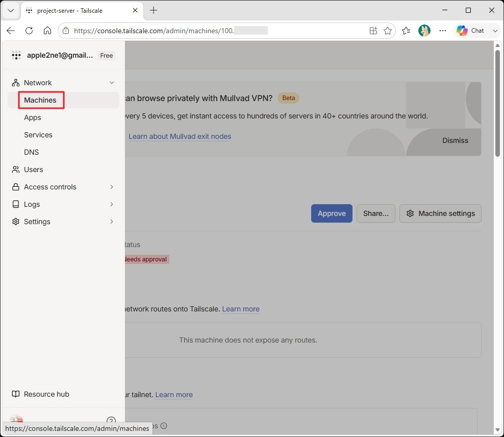Close the project-server Tailscale tab

point(135,10)
